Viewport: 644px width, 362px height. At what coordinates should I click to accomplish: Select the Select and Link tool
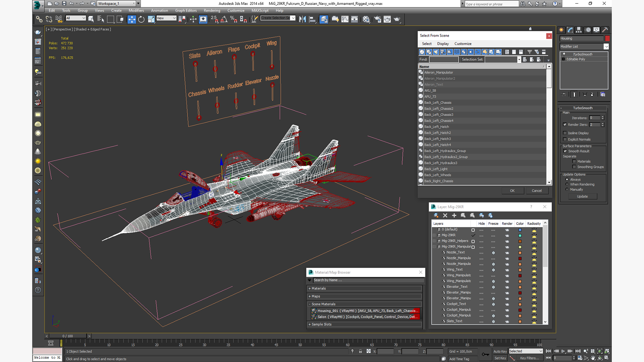[39, 19]
